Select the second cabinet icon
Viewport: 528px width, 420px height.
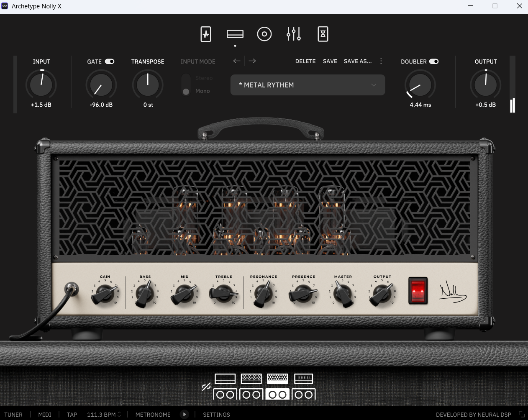coord(251,394)
